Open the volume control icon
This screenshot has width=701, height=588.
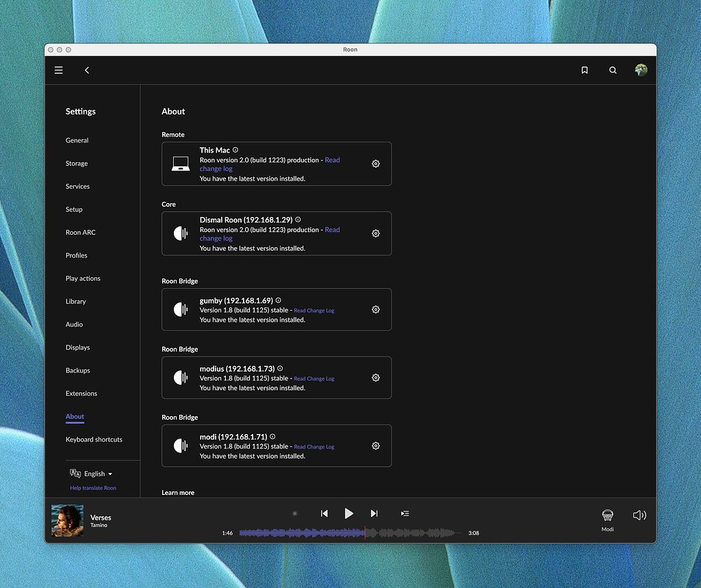click(639, 515)
